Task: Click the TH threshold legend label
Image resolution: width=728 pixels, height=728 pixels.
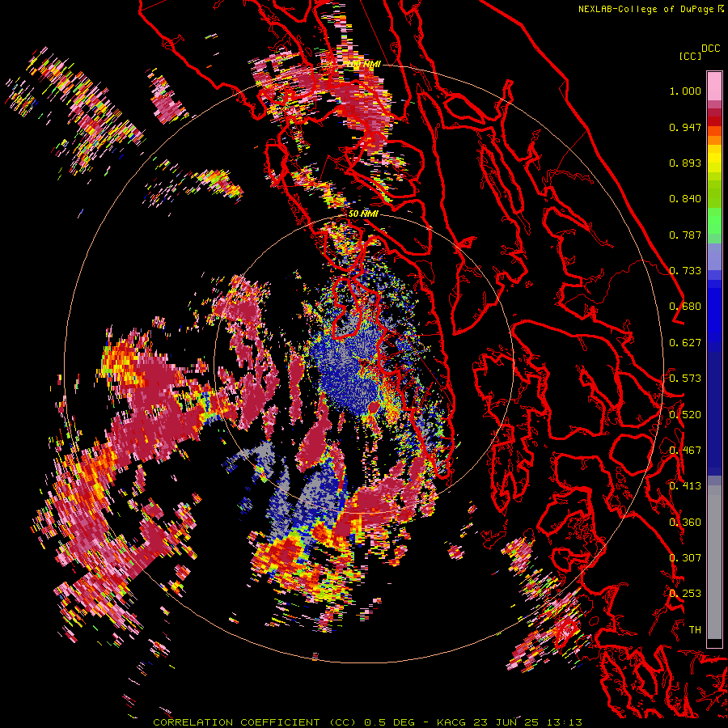Action: tap(695, 630)
